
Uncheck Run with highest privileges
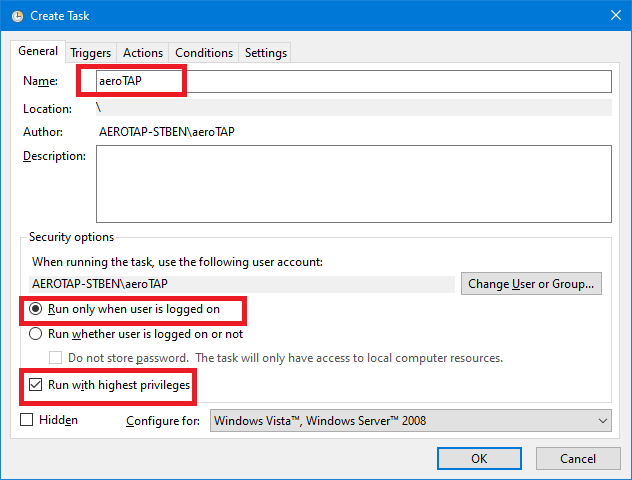pos(35,385)
